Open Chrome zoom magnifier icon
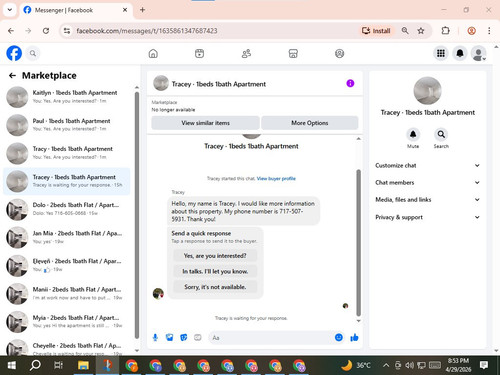Viewport: 500px width, 375px height. click(x=405, y=31)
